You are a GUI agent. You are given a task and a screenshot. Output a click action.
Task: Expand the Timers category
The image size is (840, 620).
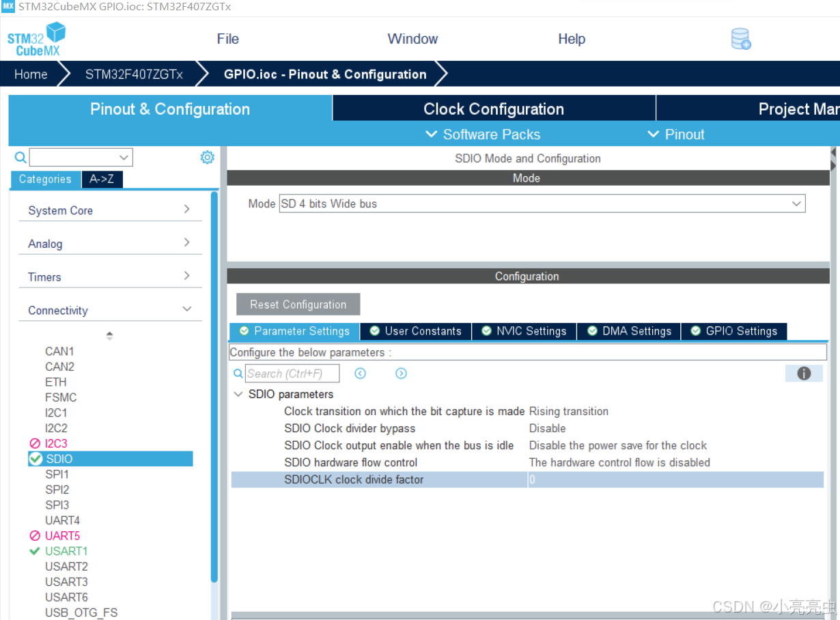109,277
